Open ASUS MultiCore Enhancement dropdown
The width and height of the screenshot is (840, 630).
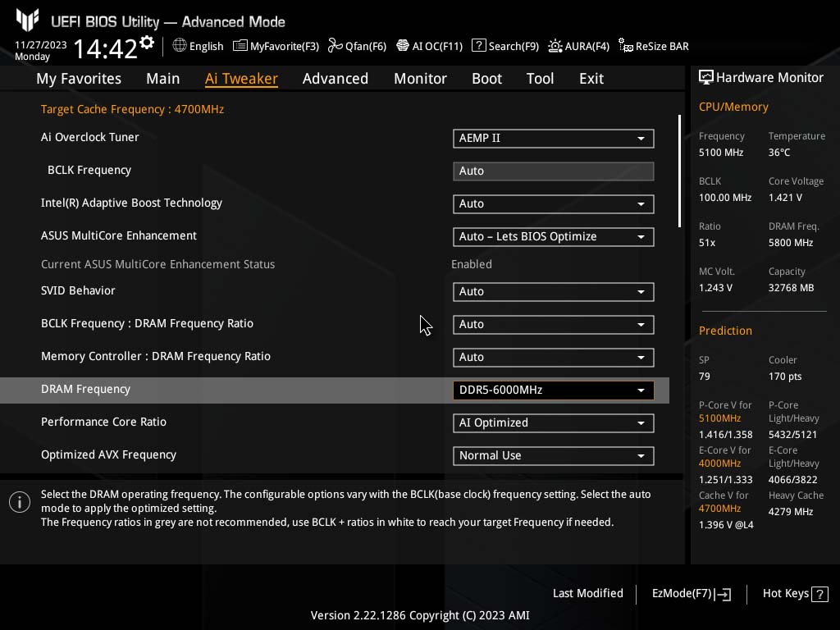point(553,237)
